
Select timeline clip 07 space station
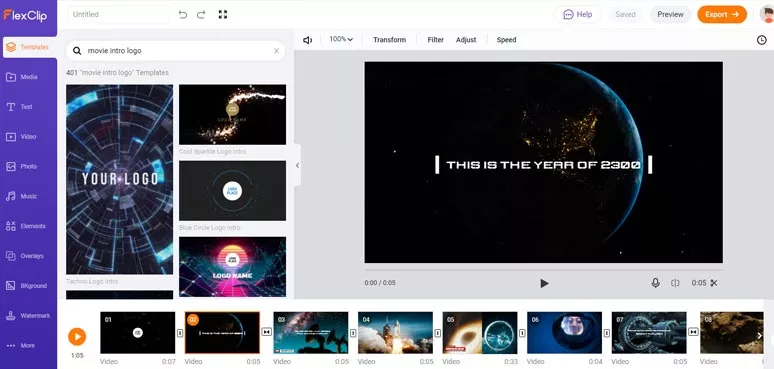pos(649,332)
